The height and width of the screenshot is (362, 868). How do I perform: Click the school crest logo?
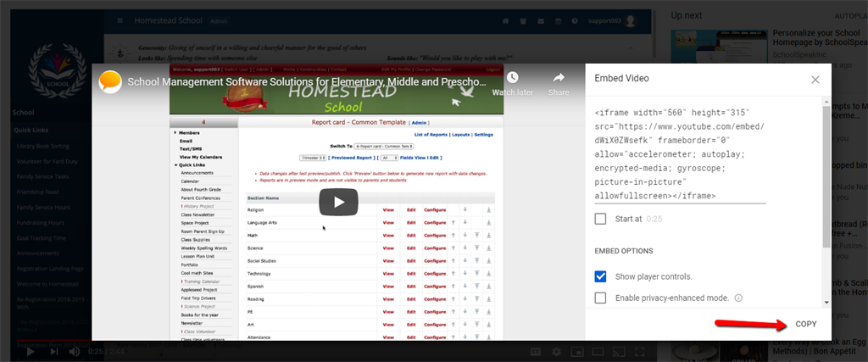58,70
